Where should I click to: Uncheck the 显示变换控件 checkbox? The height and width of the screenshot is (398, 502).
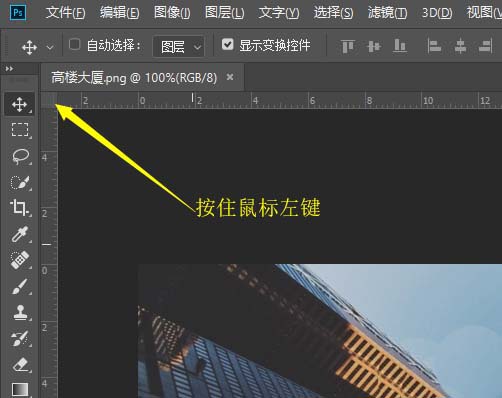[228, 44]
